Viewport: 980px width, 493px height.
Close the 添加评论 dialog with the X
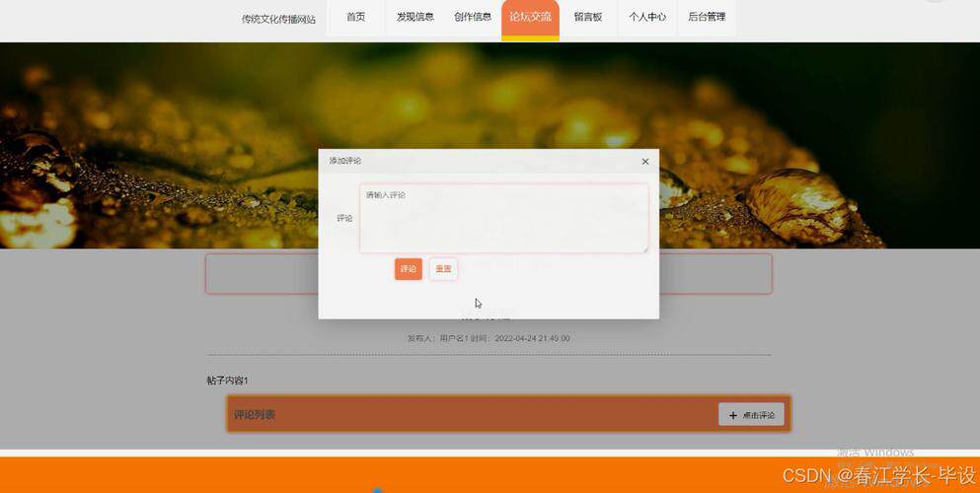(645, 162)
